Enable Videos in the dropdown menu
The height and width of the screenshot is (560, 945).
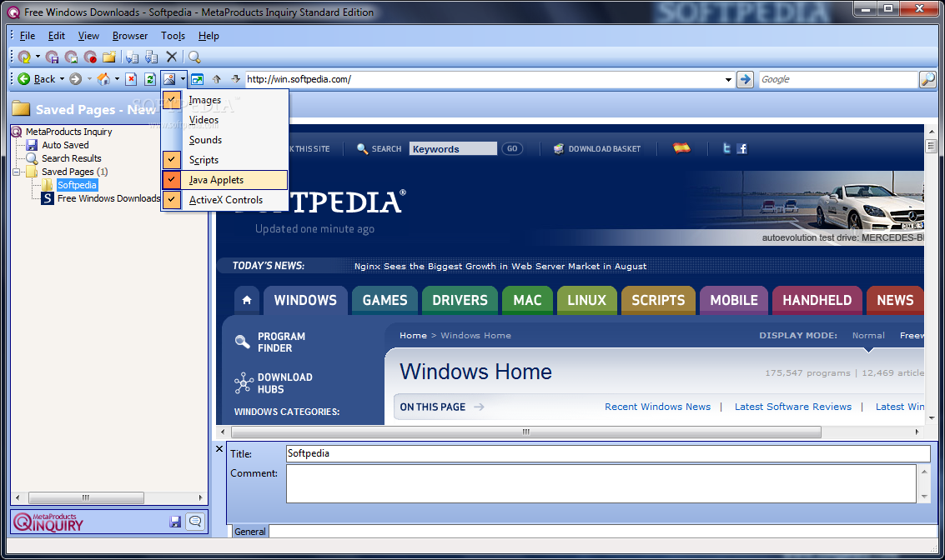click(x=225, y=120)
